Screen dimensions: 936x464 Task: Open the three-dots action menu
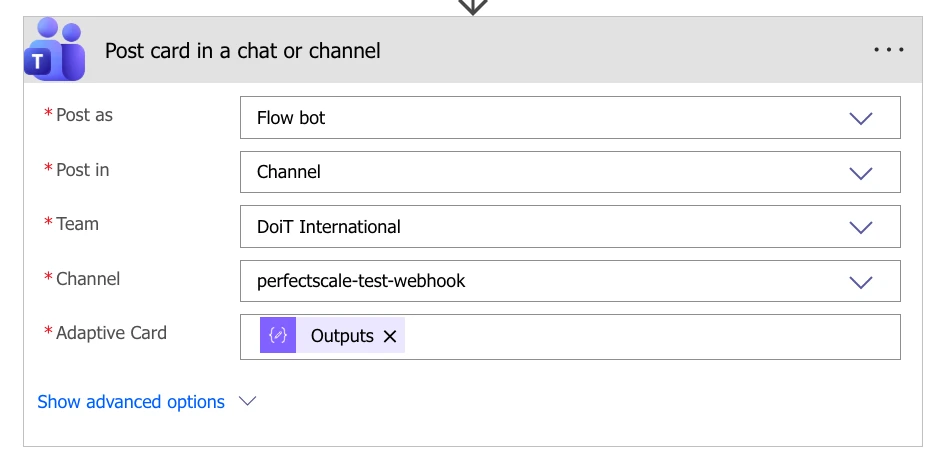(889, 50)
